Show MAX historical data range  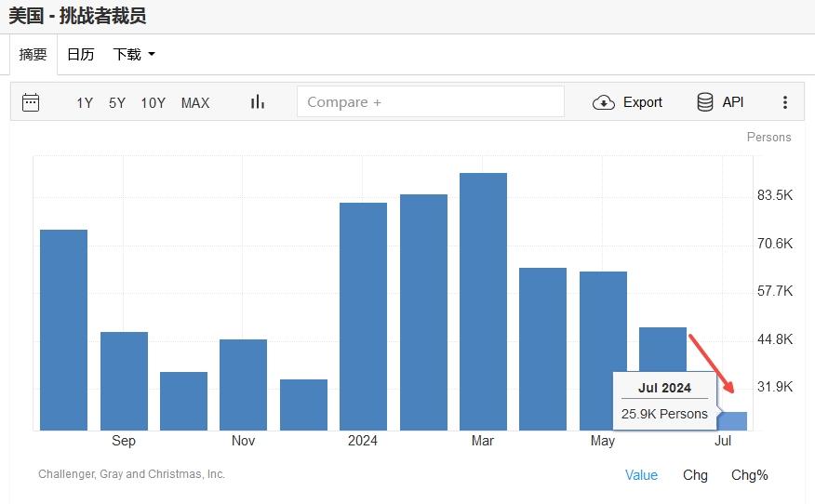pyautogui.click(x=195, y=102)
